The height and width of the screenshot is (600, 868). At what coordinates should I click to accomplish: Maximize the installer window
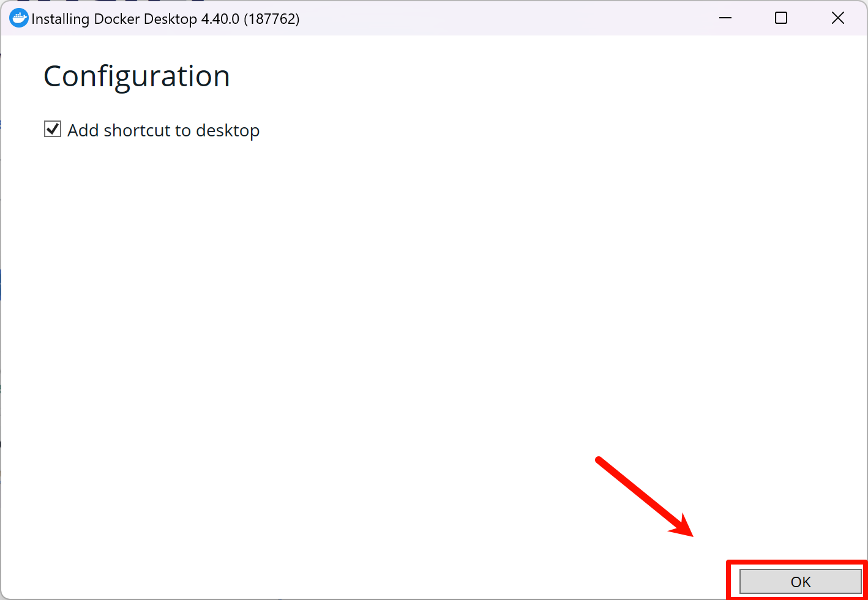point(781,18)
